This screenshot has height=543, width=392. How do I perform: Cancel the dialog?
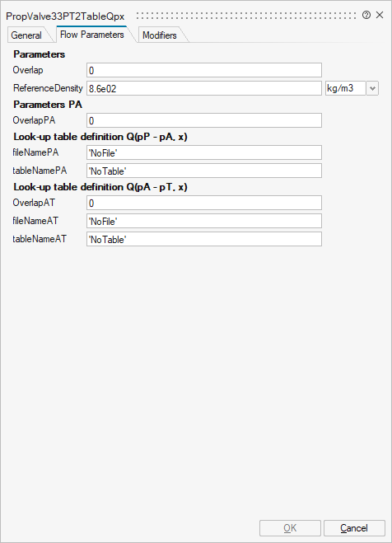(x=354, y=528)
